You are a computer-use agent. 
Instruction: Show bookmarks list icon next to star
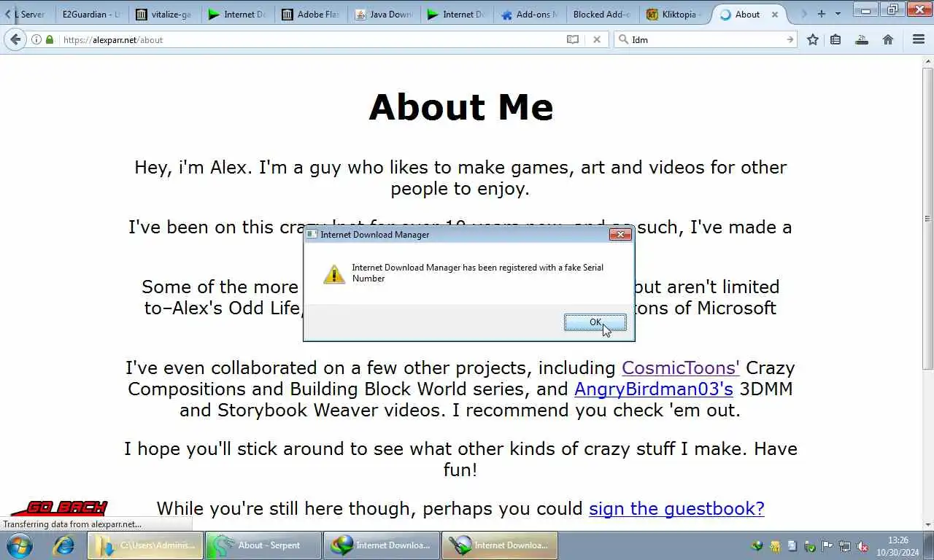point(835,40)
